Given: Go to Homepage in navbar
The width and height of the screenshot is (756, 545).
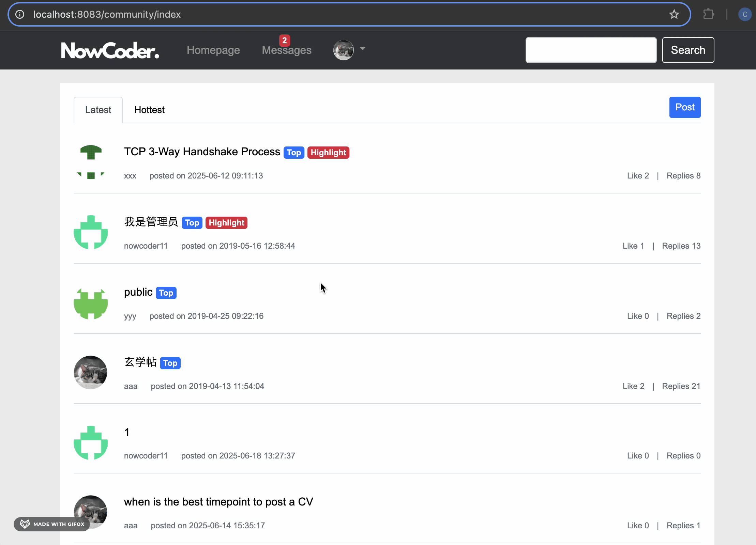Looking at the screenshot, I should click(213, 50).
